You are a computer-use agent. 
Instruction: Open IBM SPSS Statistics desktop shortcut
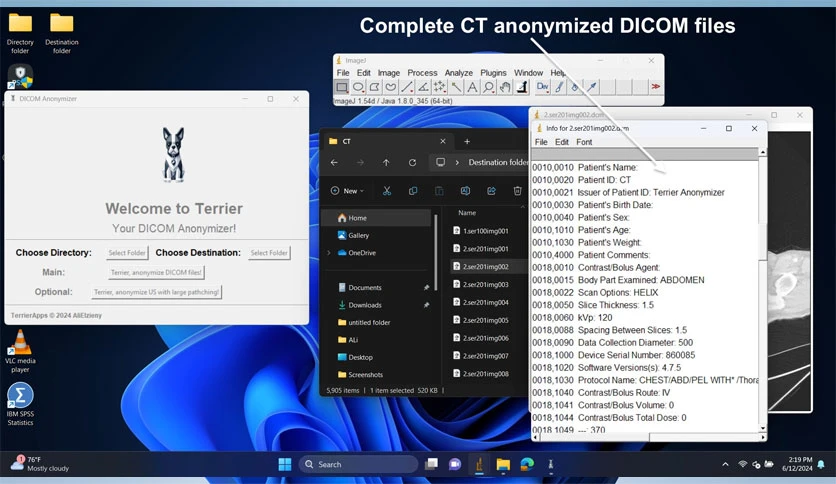click(20, 404)
